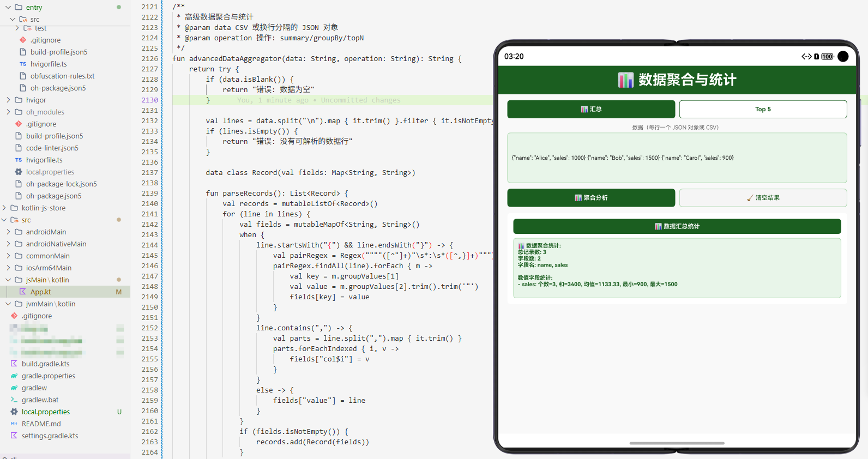
Task: Click the U untracked badge beside local.properties
Action: pos(119,412)
